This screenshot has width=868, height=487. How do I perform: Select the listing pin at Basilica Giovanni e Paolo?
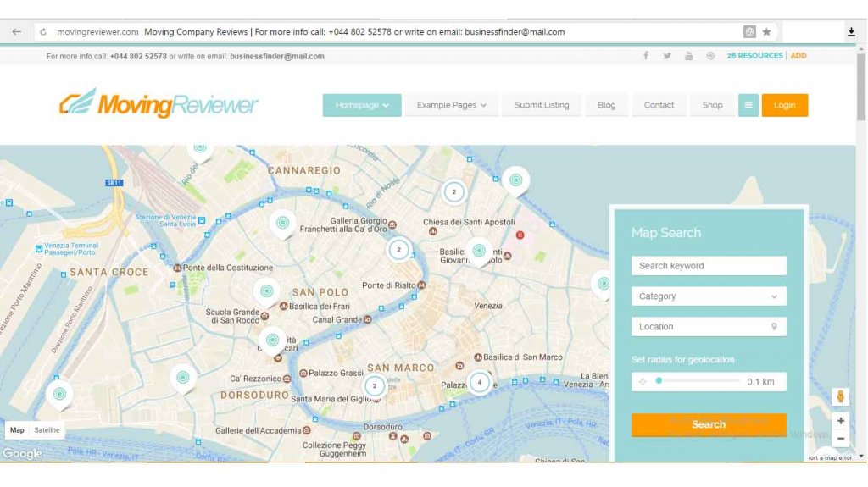479,252
